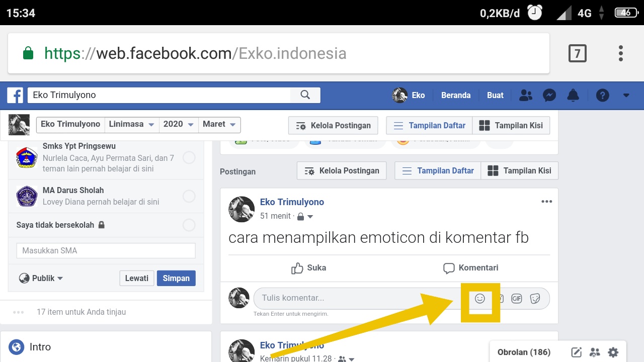
Task: Click the green lock security icon
Action: 28,53
